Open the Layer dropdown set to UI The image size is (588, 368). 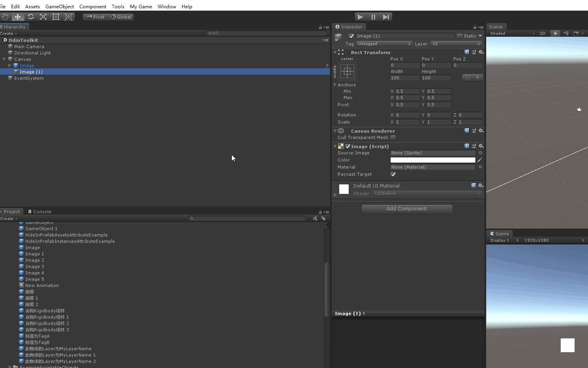click(456, 44)
